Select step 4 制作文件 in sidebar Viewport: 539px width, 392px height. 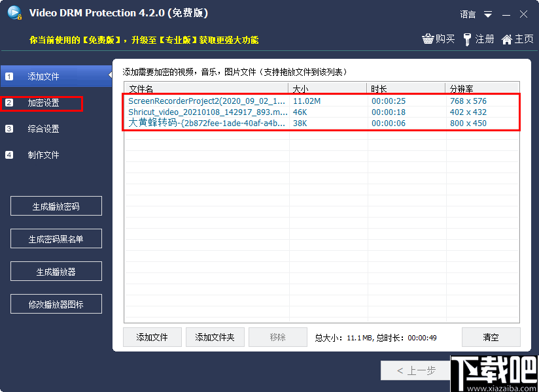[x=39, y=155]
